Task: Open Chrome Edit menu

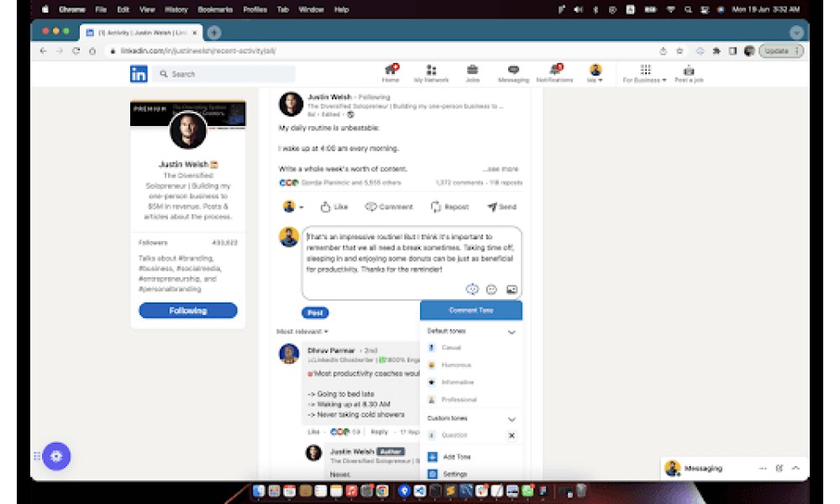Action: (123, 9)
